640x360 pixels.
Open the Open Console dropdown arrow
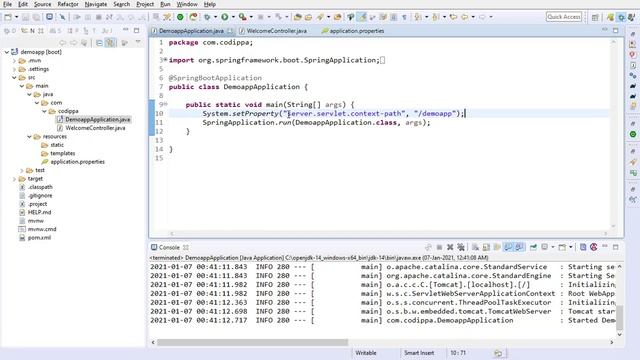(x=571, y=247)
